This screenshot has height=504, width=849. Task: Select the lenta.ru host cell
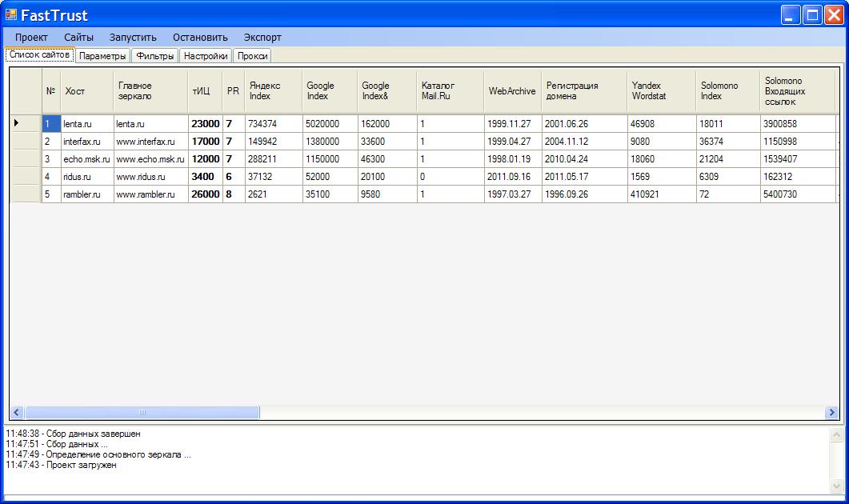(87, 123)
